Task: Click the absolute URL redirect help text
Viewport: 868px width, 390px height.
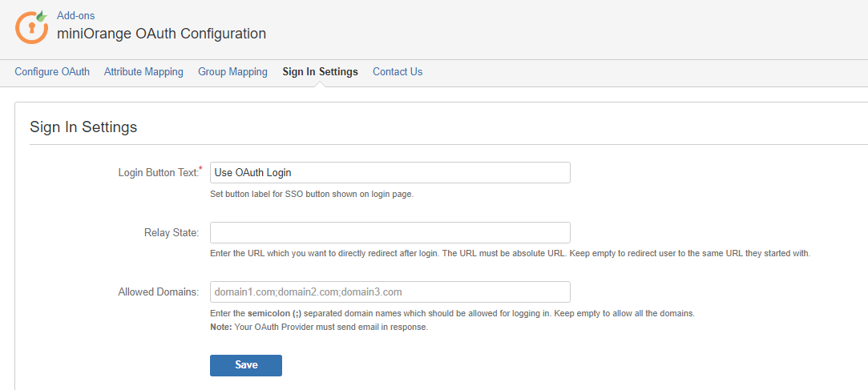Action: 511,254
